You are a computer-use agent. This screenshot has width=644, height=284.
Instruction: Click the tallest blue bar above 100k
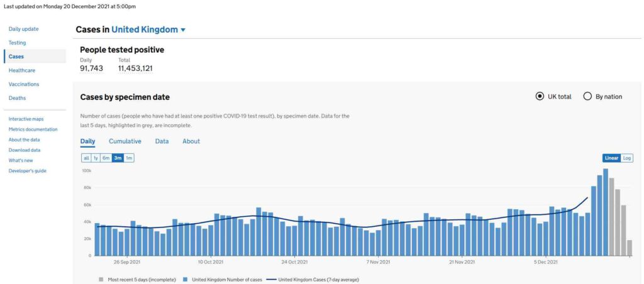click(x=606, y=212)
